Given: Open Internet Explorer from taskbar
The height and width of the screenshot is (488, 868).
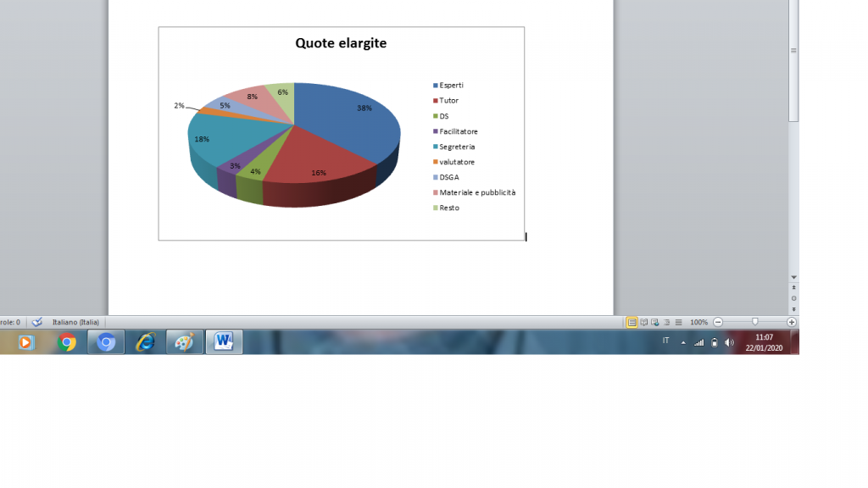Looking at the screenshot, I should click(146, 342).
